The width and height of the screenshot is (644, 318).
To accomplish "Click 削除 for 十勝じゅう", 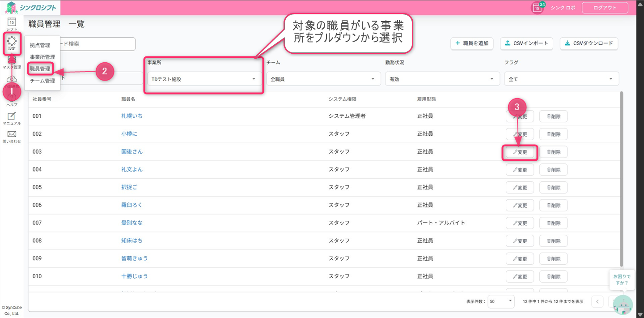I will coord(553,276).
